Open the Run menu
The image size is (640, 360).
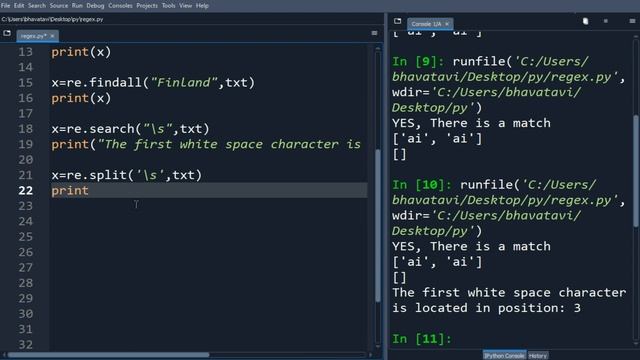77,6
